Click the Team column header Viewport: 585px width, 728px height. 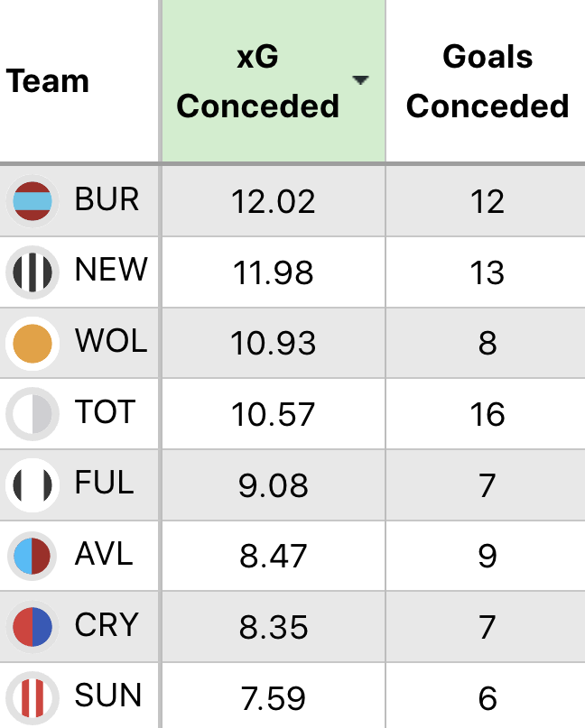point(48,81)
